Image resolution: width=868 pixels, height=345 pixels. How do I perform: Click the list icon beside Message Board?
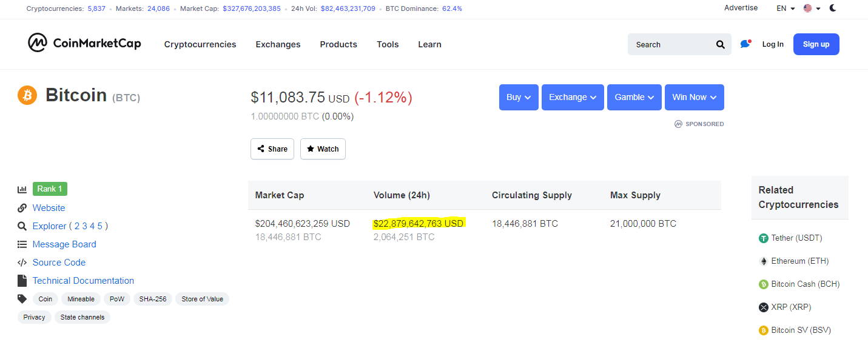(x=22, y=244)
